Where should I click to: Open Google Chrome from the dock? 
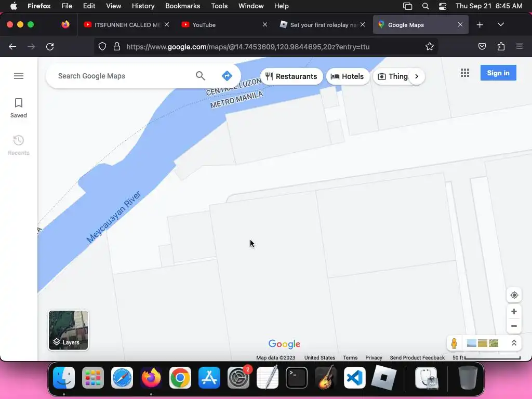pyautogui.click(x=180, y=378)
